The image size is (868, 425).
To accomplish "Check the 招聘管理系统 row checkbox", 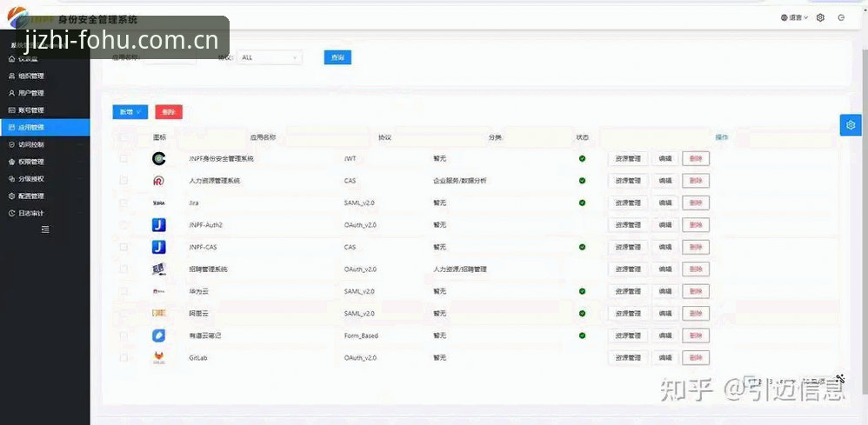I will click(x=124, y=269).
